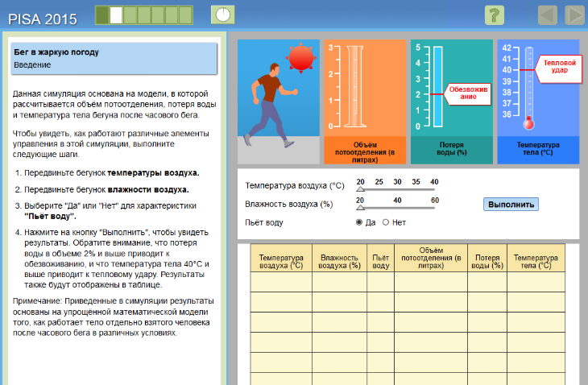Select "Нет" for Пьёт воду

(x=386, y=222)
